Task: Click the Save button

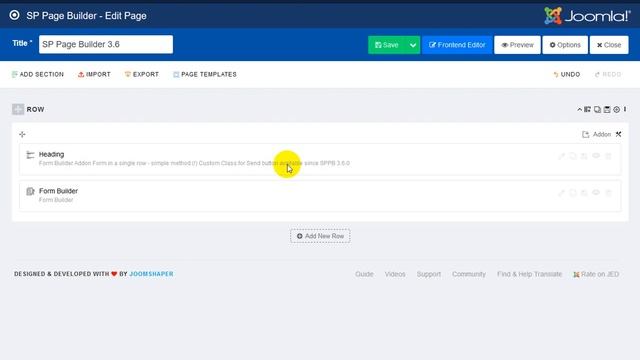Action: 387,45
